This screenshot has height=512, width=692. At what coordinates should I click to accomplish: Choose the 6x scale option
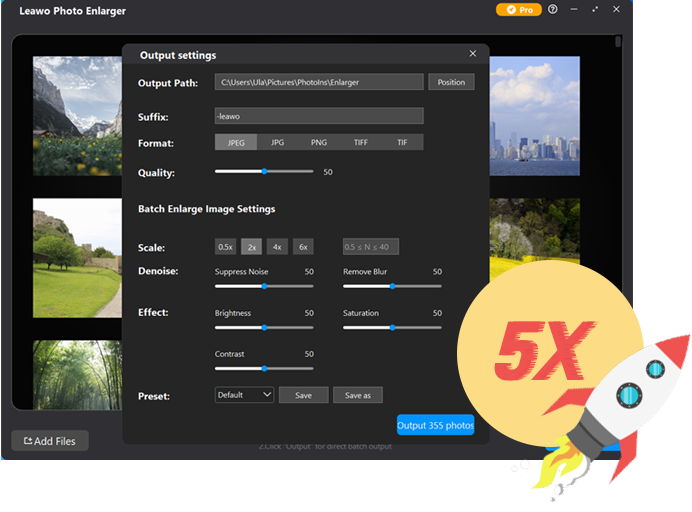[303, 247]
